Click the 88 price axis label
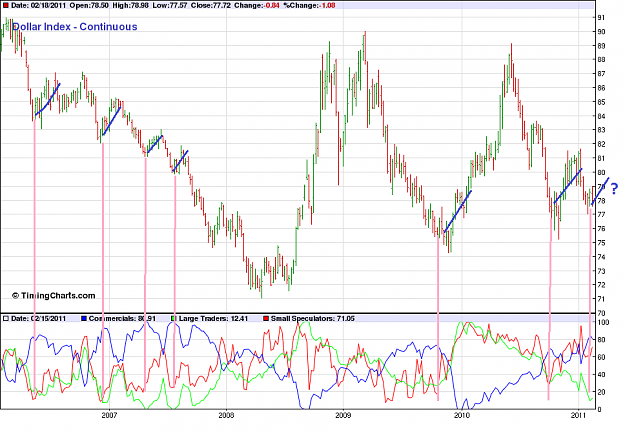Image resolution: width=625 pixels, height=432 pixels. point(601,59)
